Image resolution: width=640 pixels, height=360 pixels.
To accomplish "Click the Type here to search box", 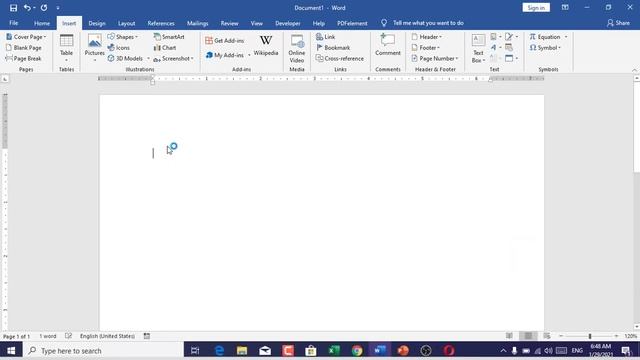I will pyautogui.click(x=103, y=351).
